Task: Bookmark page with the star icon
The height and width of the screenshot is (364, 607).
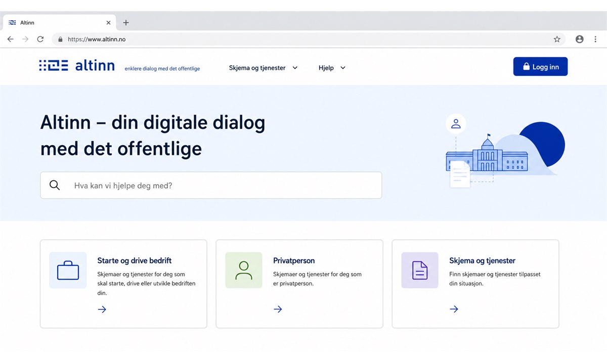Action: tap(557, 39)
